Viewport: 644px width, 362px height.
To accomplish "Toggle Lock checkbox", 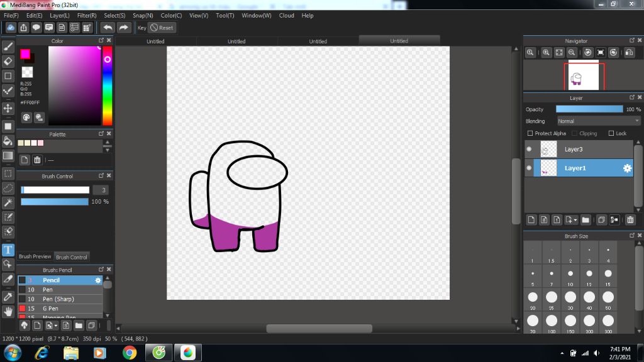I will click(x=611, y=133).
